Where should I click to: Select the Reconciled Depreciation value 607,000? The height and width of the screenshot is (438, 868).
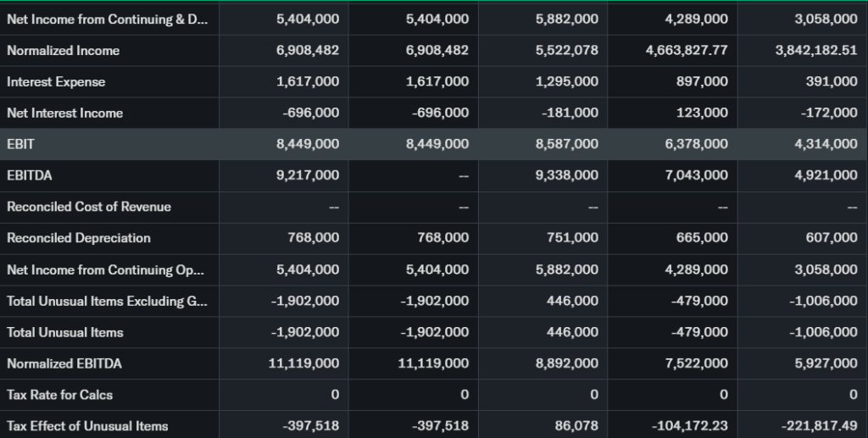[832, 238]
